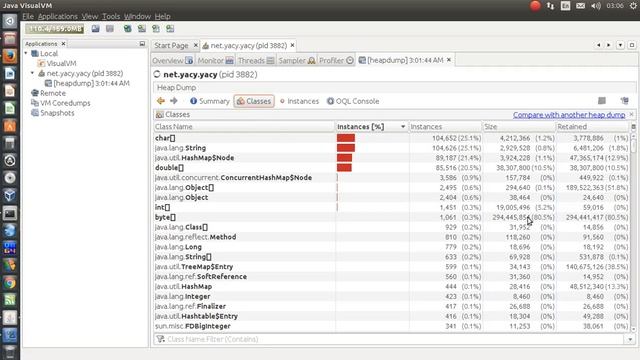
Task: Switch to the Monitor tab
Action: (x=215, y=60)
